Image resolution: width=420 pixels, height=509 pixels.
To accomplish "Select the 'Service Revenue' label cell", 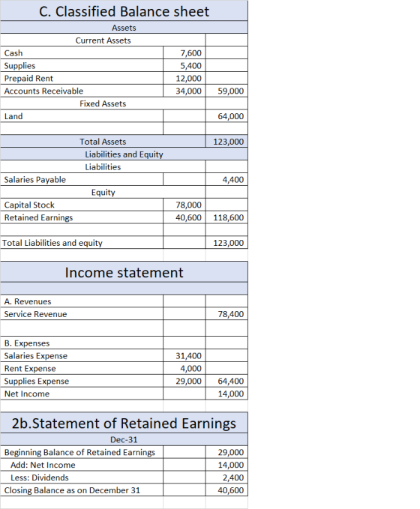I will coord(82,314).
